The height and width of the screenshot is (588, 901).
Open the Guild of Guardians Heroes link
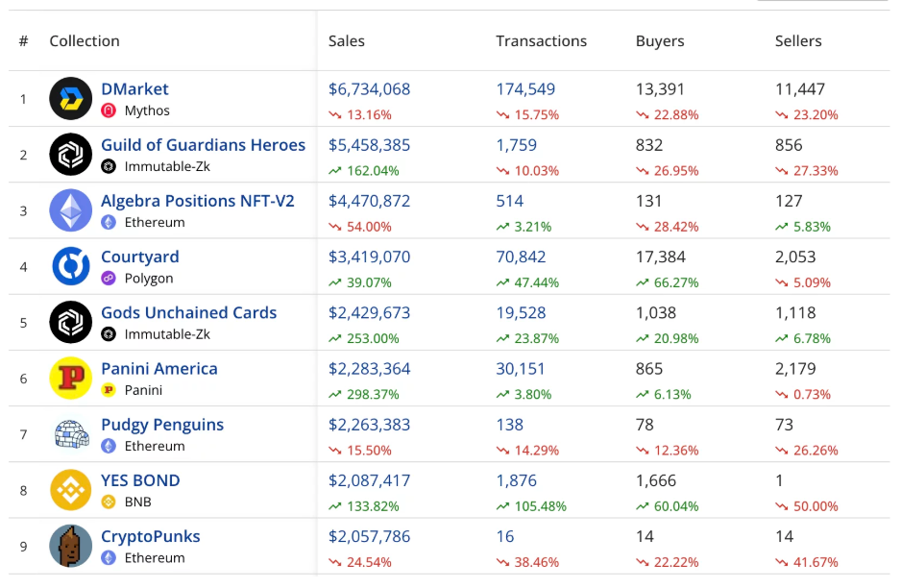coord(203,145)
